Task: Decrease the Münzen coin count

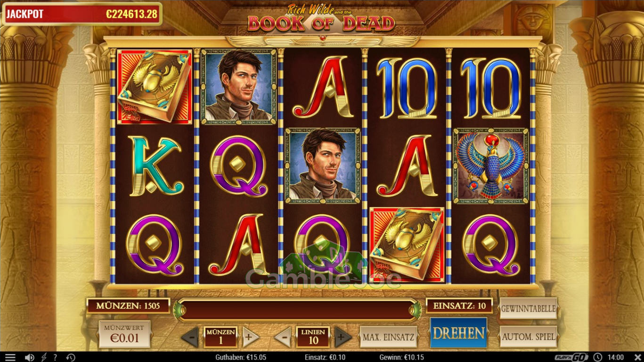Action: click(190, 337)
